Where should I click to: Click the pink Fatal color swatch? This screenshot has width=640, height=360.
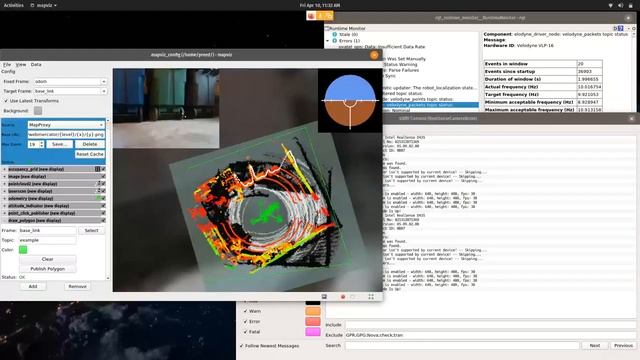313,332
